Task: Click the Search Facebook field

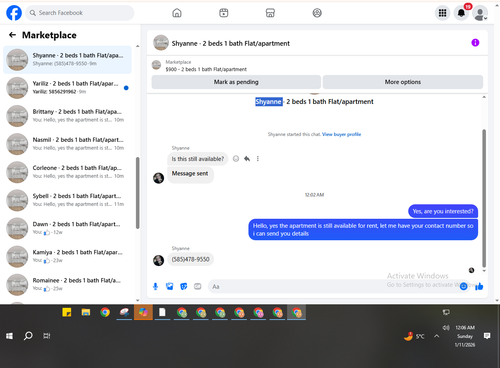Action: (80, 13)
